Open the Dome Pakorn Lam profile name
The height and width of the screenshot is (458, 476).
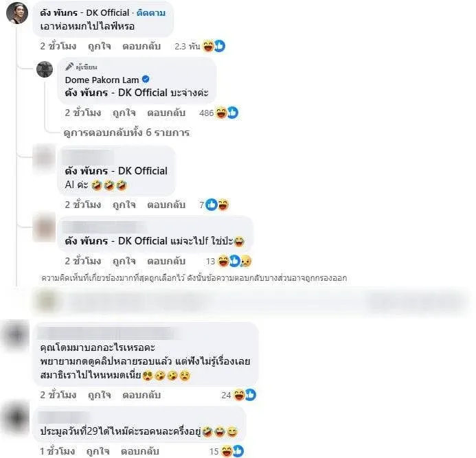102,80
